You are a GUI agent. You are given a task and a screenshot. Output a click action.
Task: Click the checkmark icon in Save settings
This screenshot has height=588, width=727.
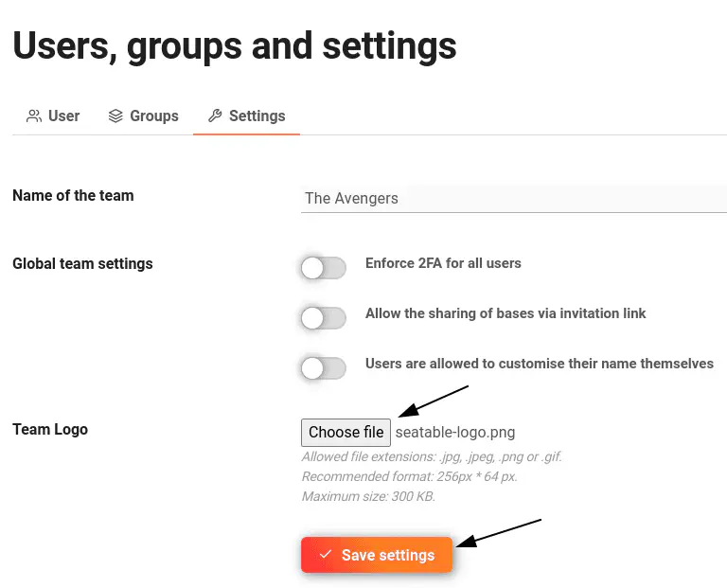pyautogui.click(x=326, y=555)
